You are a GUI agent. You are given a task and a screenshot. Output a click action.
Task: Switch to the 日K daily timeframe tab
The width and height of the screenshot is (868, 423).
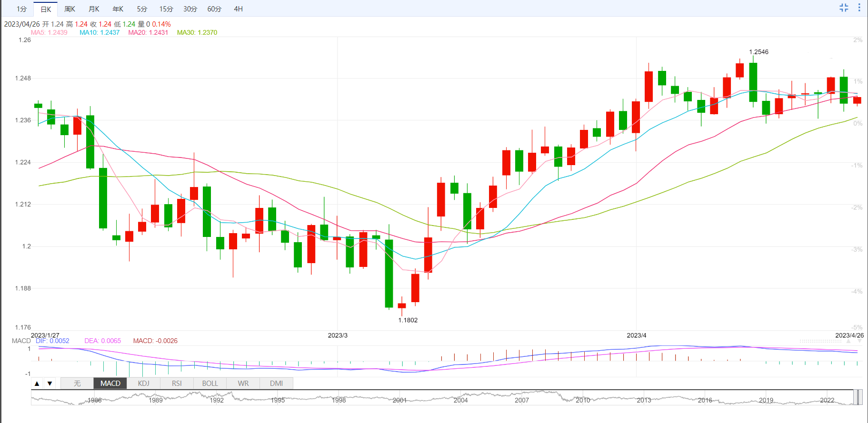pyautogui.click(x=46, y=9)
